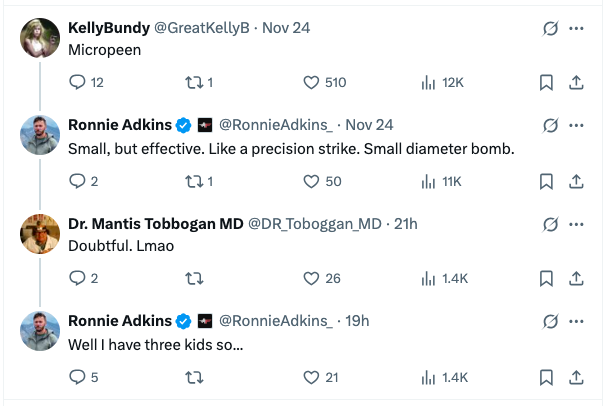
Task: Open Dr. Mantis Tobbogan MD's profile name
Action: pos(155,223)
